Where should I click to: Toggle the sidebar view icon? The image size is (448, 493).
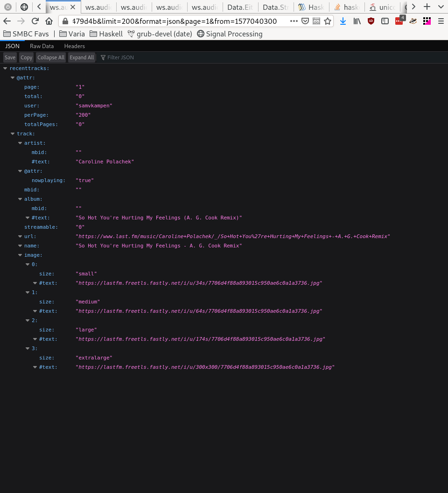(x=385, y=21)
